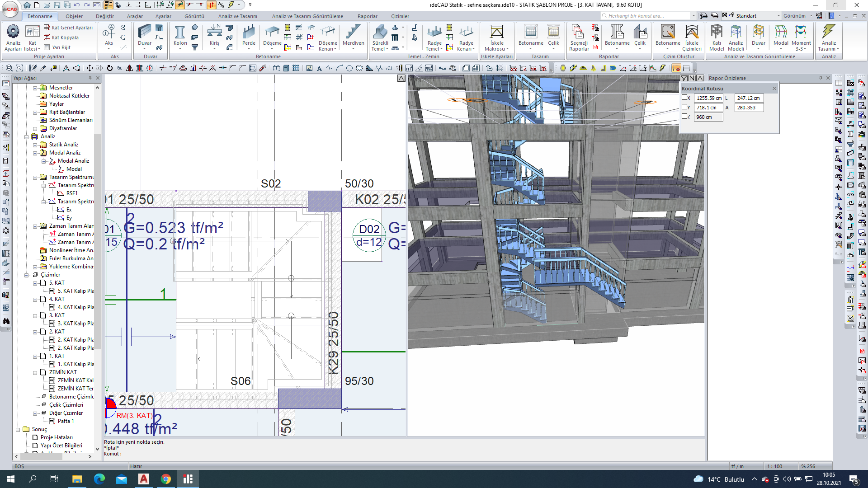This screenshot has width=868, height=488.
Task: Collapse 5. KAT tree node
Action: pos(35,283)
